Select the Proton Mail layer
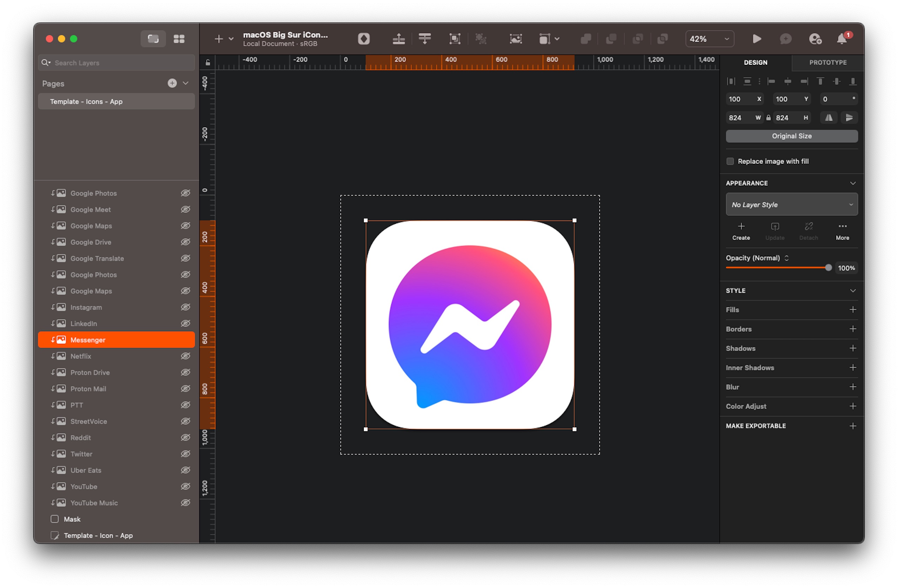This screenshot has height=588, width=898. click(x=116, y=389)
